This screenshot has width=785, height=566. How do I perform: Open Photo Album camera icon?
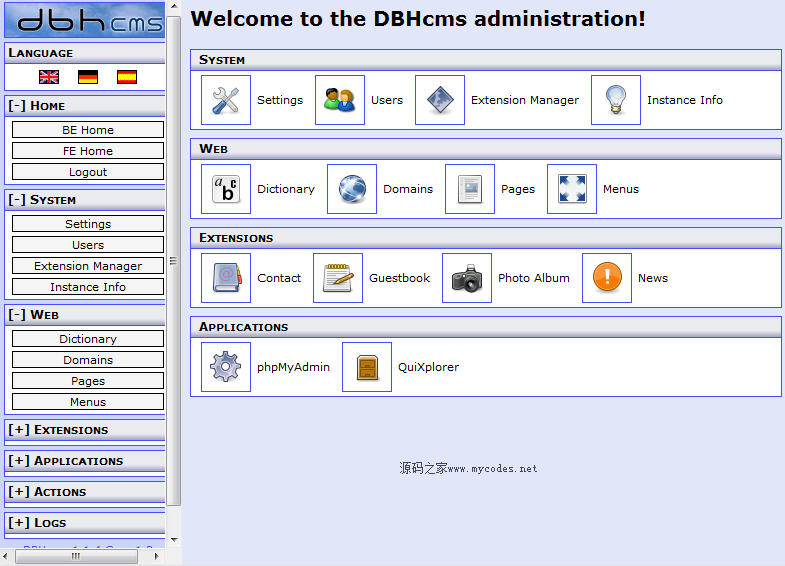coord(467,278)
